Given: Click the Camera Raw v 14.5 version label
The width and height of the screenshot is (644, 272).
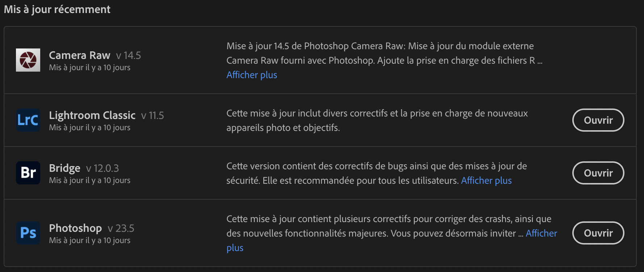Looking at the screenshot, I should pos(129,56).
